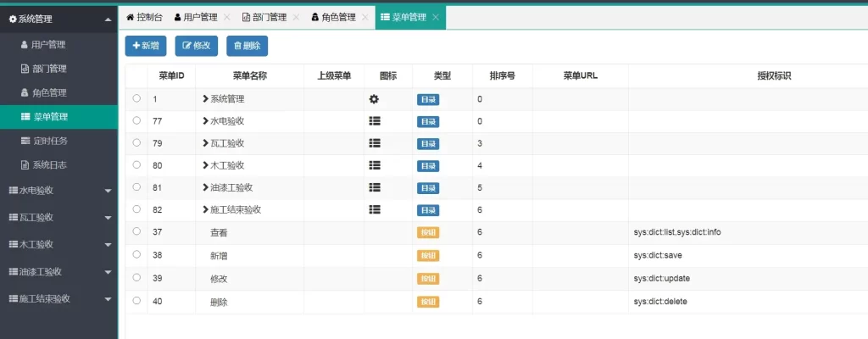
Task: Expand the 水电验收 row chevron in table
Action: [205, 121]
